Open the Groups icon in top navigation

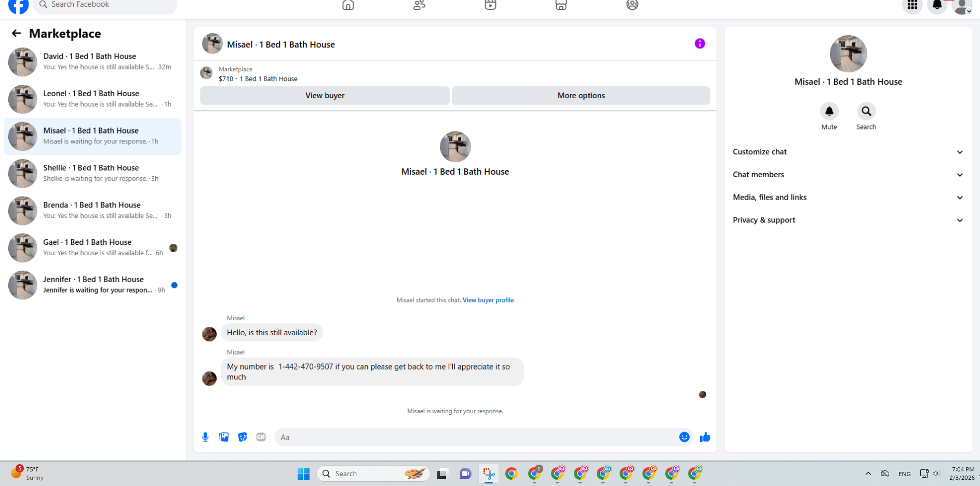(632, 5)
